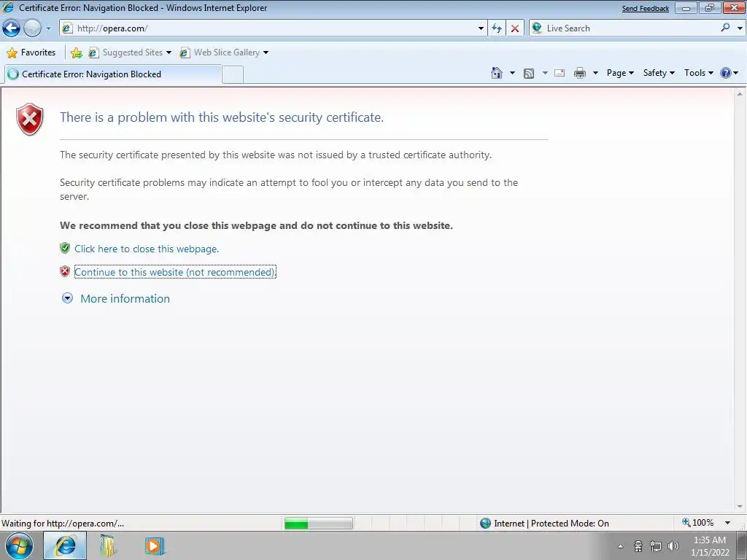Screen dimensions: 747x560
Task: Click the Read Mail envelope icon
Action: pos(560,74)
